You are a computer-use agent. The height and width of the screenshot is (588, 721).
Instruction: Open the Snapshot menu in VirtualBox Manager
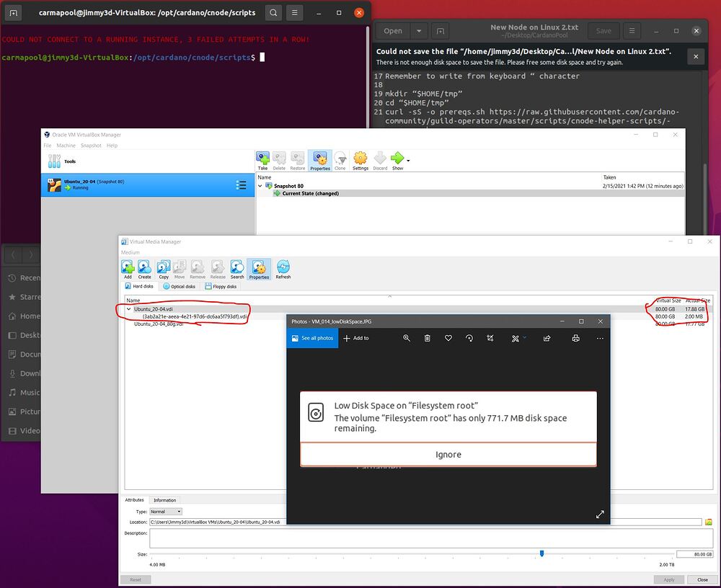91,146
